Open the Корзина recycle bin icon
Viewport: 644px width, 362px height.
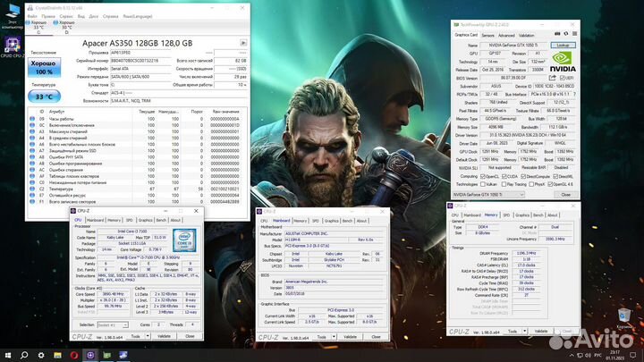point(624,318)
